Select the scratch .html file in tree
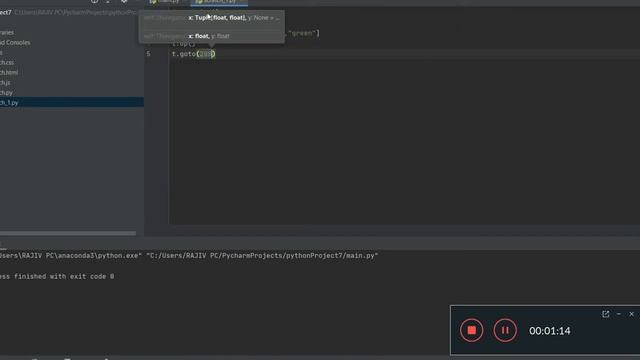640x360 pixels. point(9,73)
